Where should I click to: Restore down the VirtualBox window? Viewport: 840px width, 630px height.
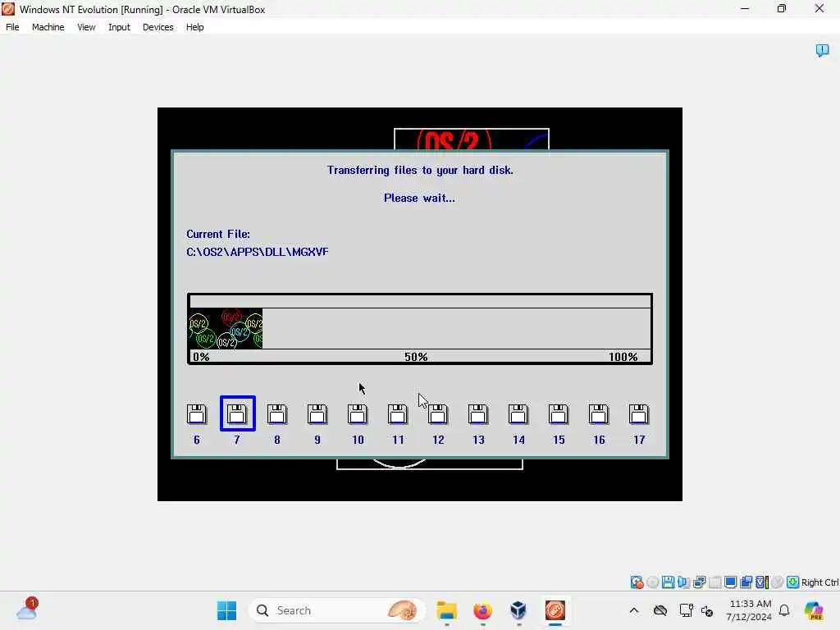(782, 8)
